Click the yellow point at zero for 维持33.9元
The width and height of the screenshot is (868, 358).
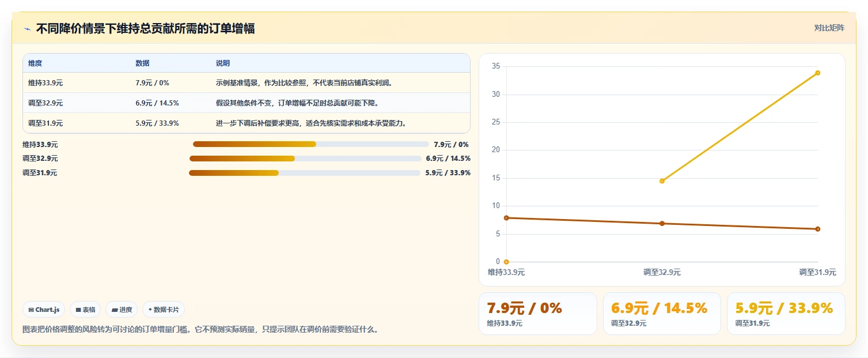coord(506,262)
